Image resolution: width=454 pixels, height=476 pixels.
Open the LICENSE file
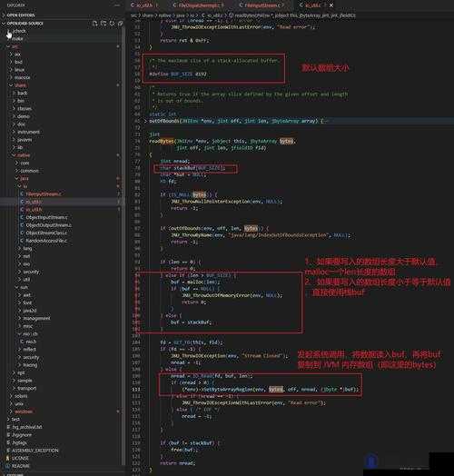click(18, 458)
